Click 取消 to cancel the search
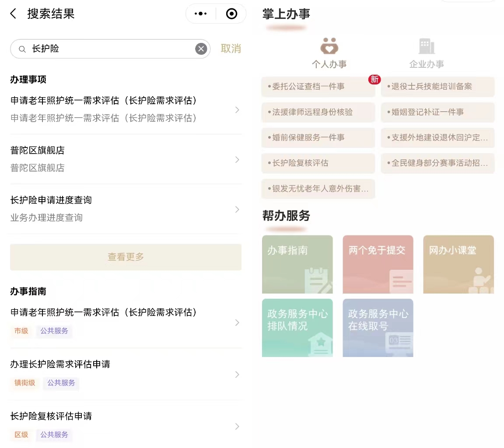Image resolution: width=504 pixels, height=448 pixels. (x=231, y=49)
